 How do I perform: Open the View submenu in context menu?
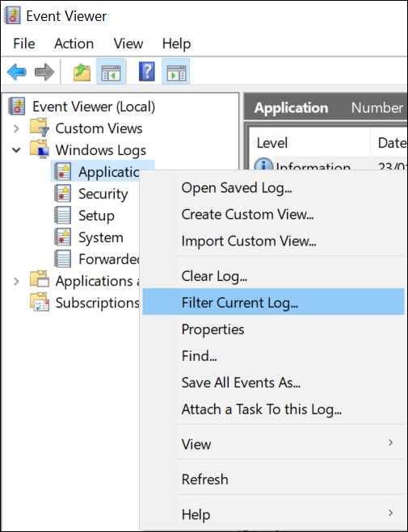[x=273, y=444]
